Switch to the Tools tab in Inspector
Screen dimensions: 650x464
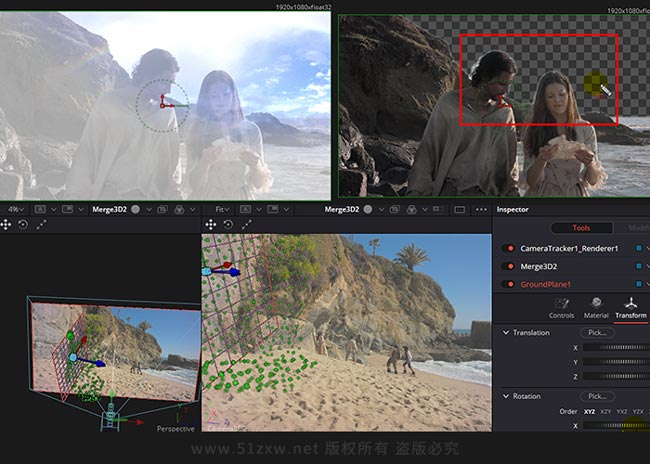pyautogui.click(x=581, y=228)
